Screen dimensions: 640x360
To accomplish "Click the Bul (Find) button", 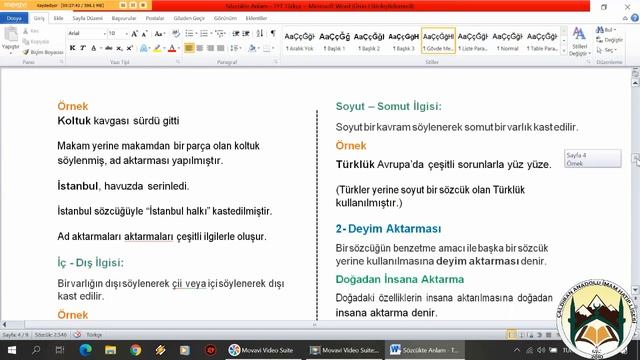I will (606, 30).
